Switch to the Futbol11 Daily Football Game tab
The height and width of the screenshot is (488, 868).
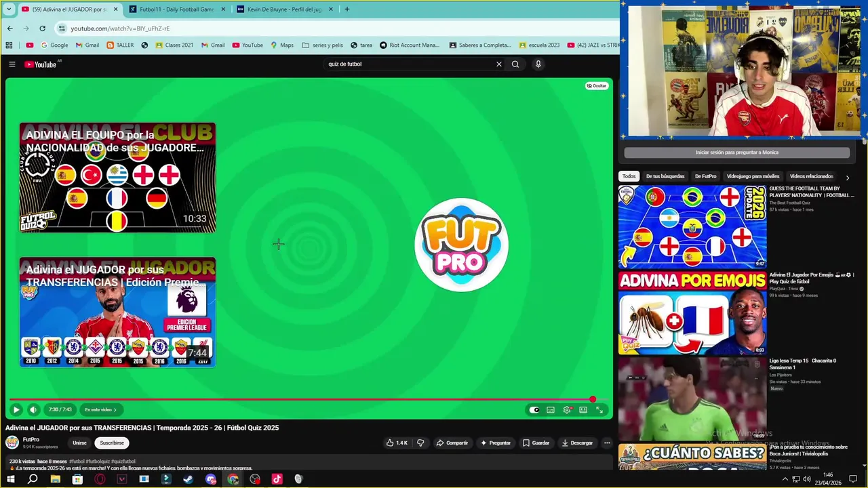177,9
